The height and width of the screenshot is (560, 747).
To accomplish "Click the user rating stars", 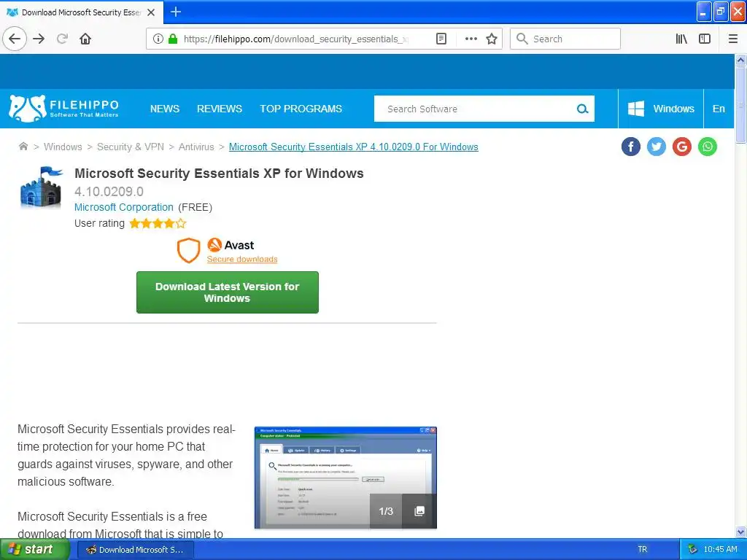I will (x=158, y=223).
